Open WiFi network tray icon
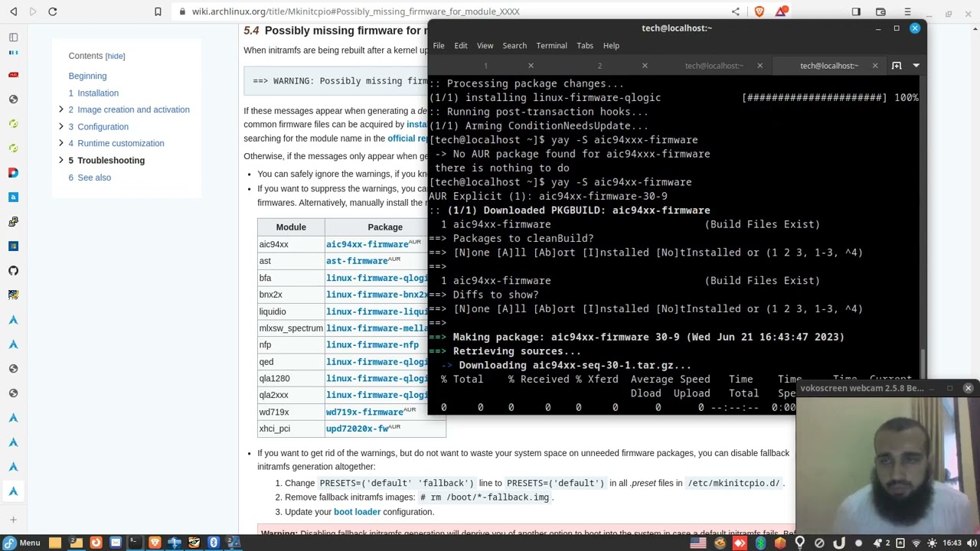This screenshot has height=551, width=980. 916,543
